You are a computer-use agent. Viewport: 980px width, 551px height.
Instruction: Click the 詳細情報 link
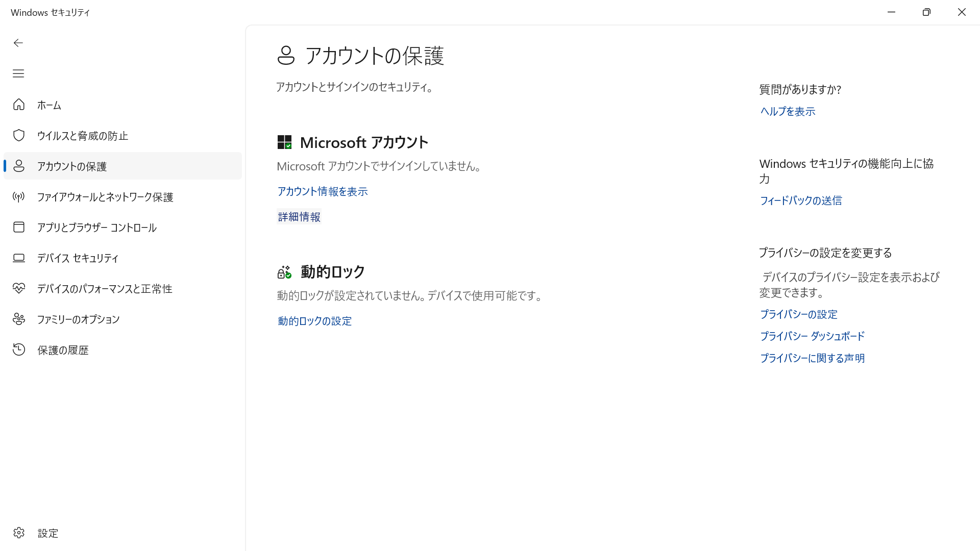(299, 216)
